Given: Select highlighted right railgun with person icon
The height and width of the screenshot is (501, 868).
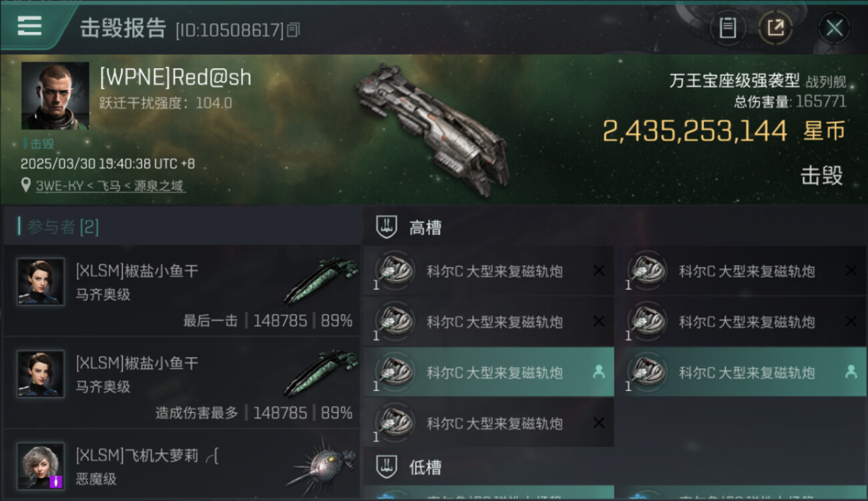Looking at the screenshot, I should point(741,372).
